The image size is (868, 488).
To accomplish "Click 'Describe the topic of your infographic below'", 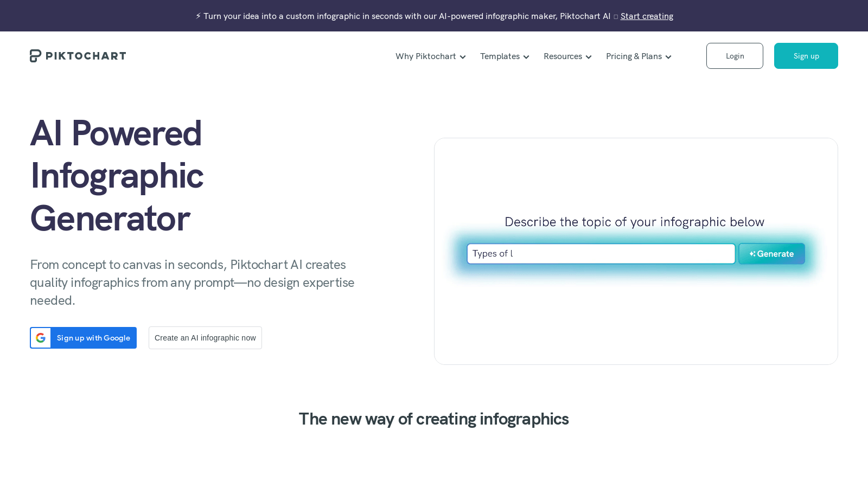I will (634, 222).
